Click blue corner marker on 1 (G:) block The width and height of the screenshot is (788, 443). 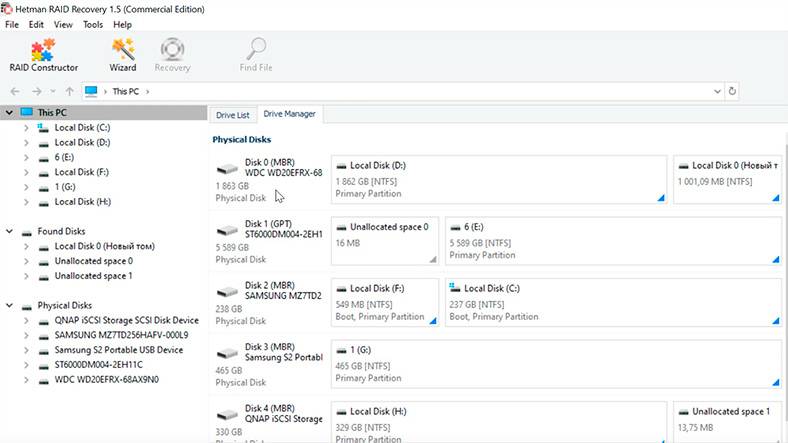tap(775, 382)
